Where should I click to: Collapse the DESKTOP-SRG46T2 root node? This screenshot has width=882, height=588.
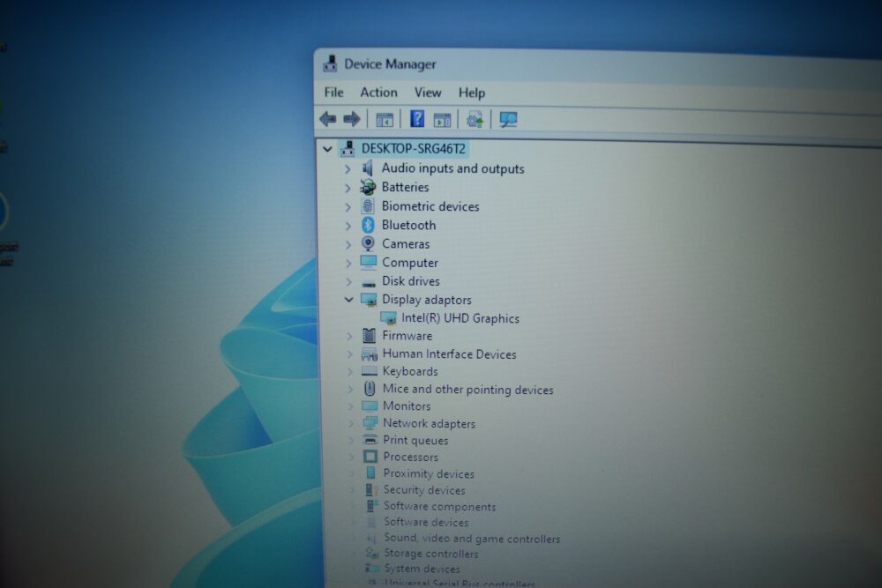tap(327, 149)
